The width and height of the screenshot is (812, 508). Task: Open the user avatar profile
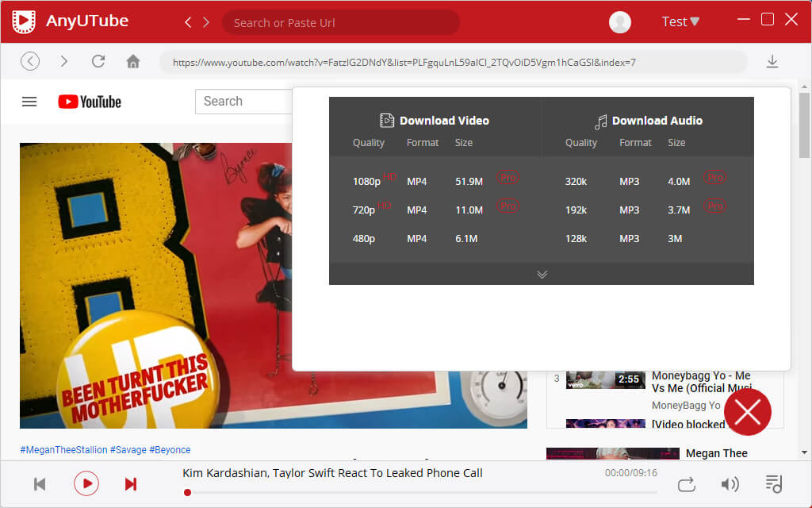(x=619, y=21)
